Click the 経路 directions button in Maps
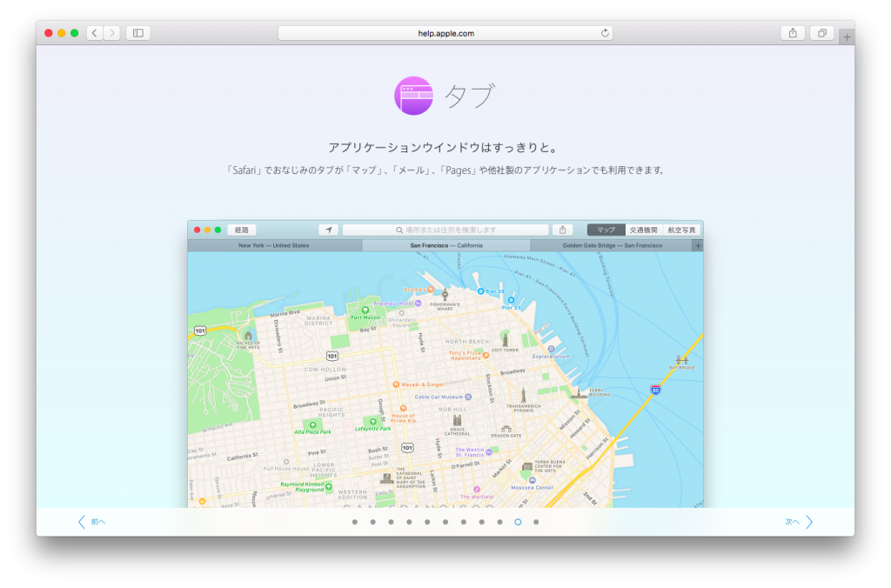Image resolution: width=891 pixels, height=588 pixels. coord(241,230)
